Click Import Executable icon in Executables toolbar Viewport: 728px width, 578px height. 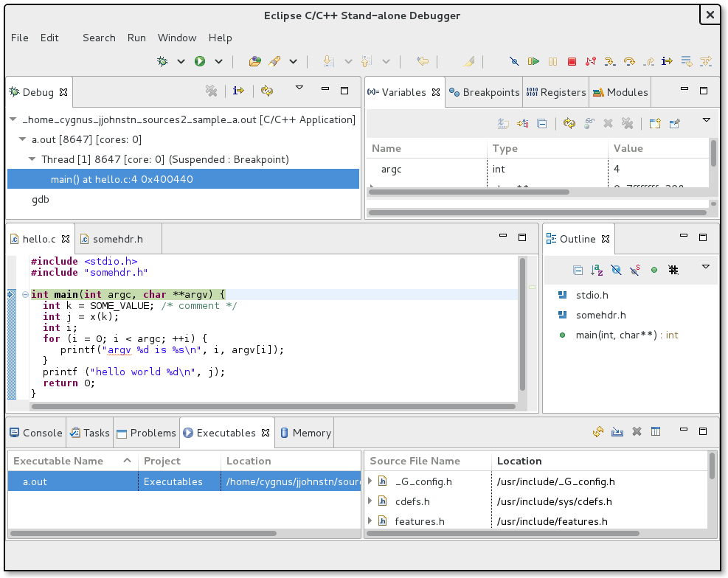pyautogui.click(x=617, y=432)
